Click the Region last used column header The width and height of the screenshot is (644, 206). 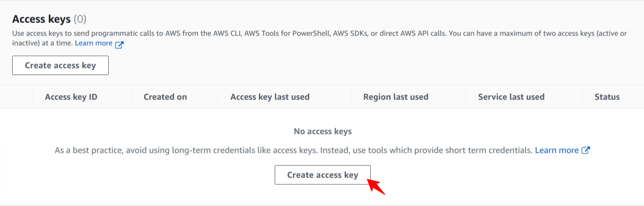(x=396, y=97)
